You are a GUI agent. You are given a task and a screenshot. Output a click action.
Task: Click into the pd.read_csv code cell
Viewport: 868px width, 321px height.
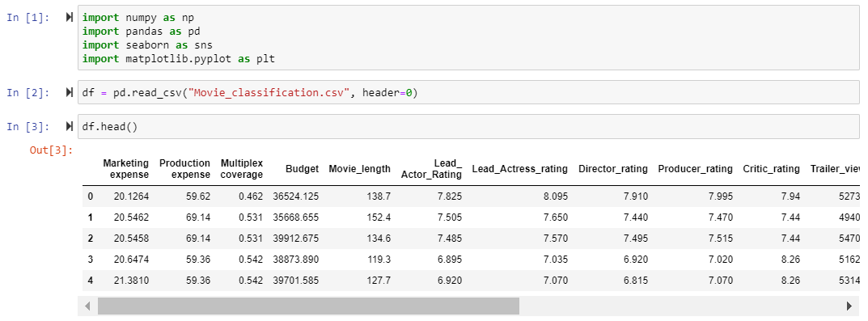point(468,92)
